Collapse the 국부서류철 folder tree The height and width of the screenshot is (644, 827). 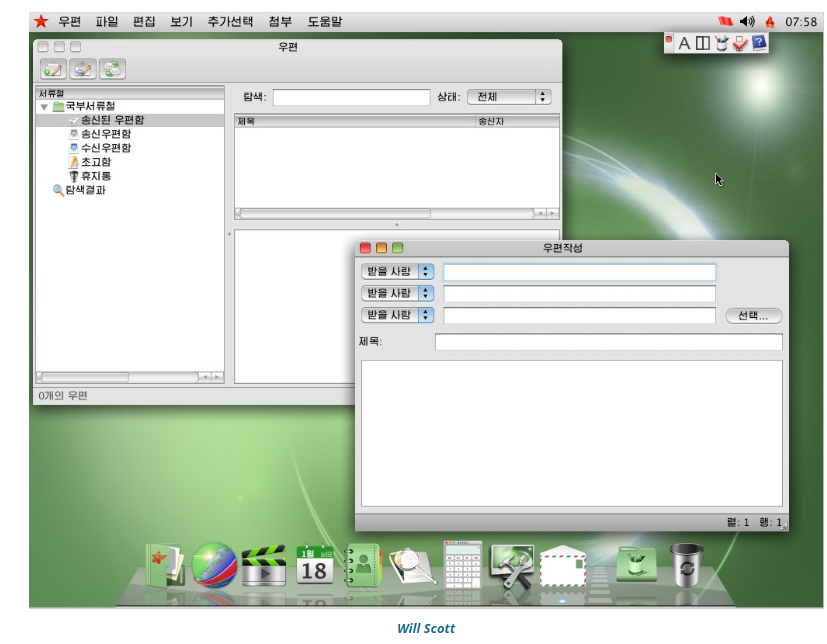pos(44,106)
